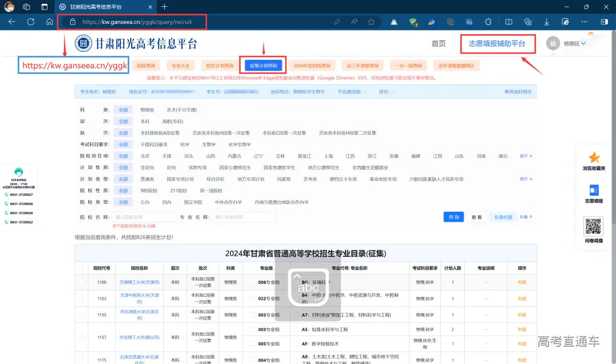Click the 批量收藏 icon next to 查询
Viewport: 616px width, 364px height.
[x=503, y=216]
